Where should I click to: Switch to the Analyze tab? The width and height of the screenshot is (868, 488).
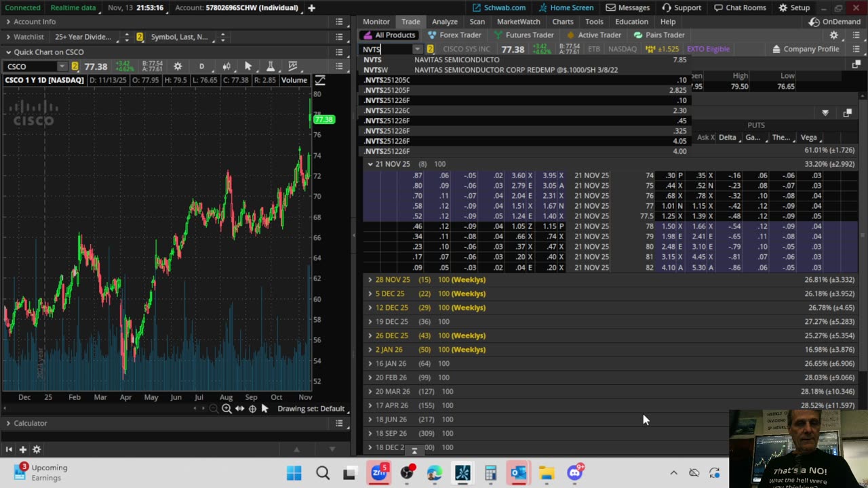444,22
